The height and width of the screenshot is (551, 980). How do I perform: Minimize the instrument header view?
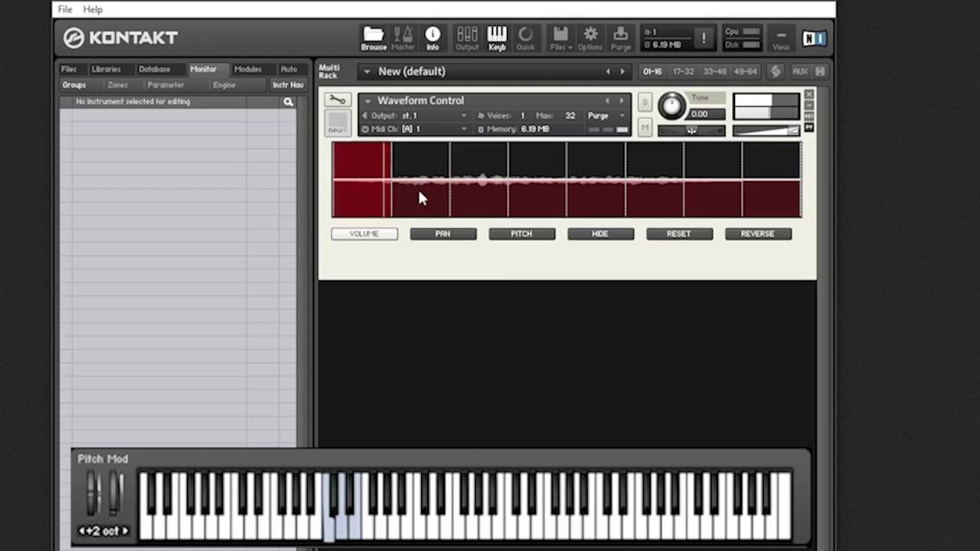click(809, 106)
